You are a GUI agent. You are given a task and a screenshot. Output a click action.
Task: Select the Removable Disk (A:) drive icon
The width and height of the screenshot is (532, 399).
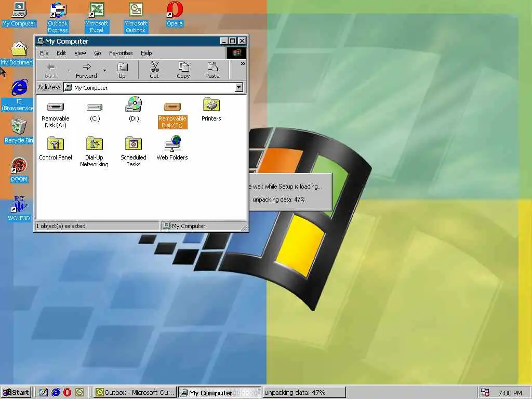55,108
